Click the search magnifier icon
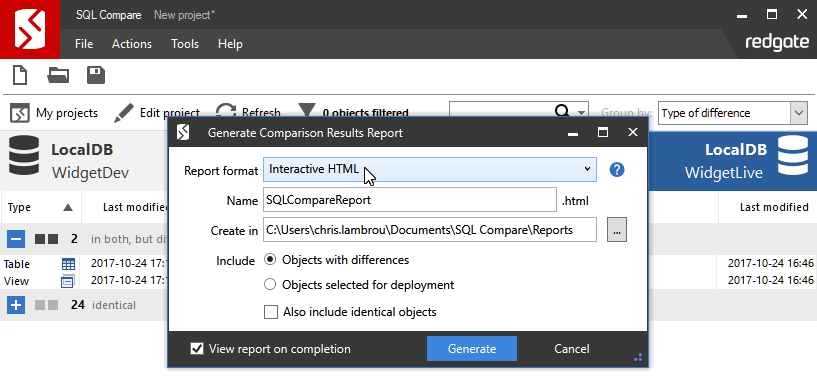 point(563,111)
